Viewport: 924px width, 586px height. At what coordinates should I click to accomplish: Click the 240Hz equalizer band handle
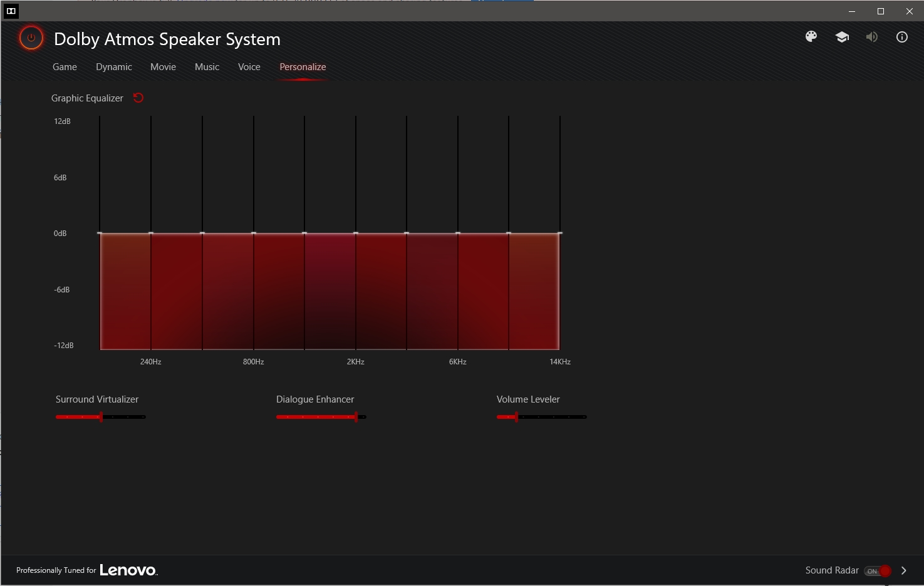151,234
